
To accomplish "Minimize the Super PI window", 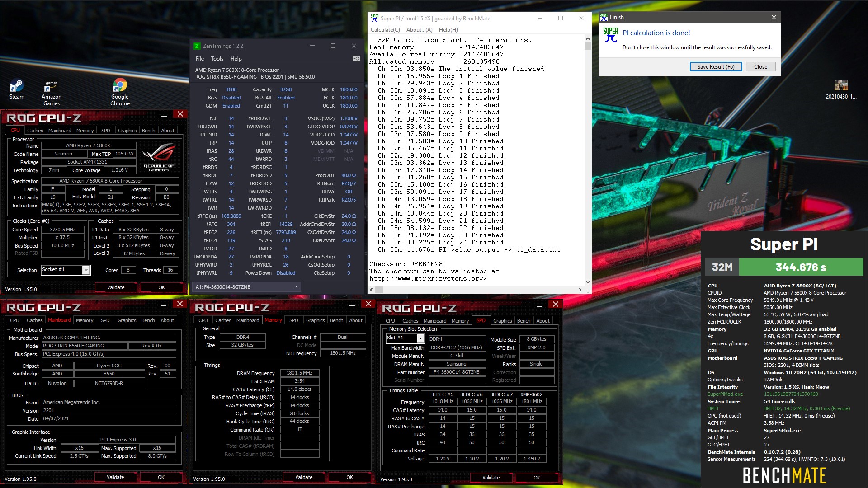I will pos(540,18).
